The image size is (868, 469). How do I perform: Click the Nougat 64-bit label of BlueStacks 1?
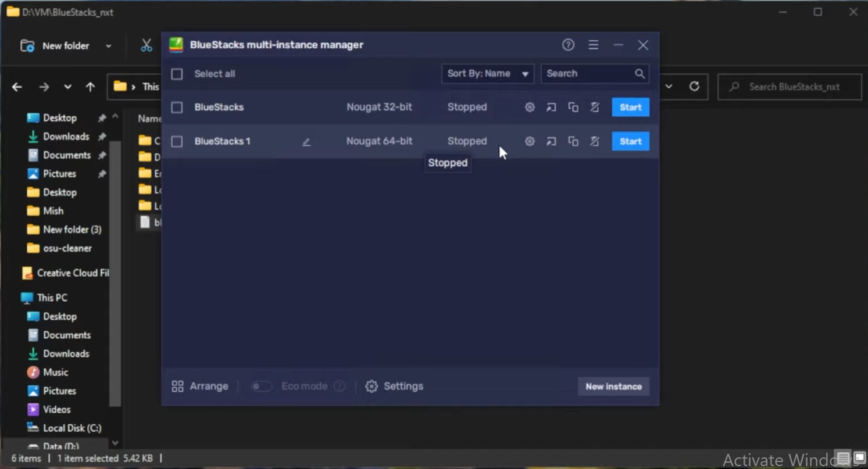(379, 141)
